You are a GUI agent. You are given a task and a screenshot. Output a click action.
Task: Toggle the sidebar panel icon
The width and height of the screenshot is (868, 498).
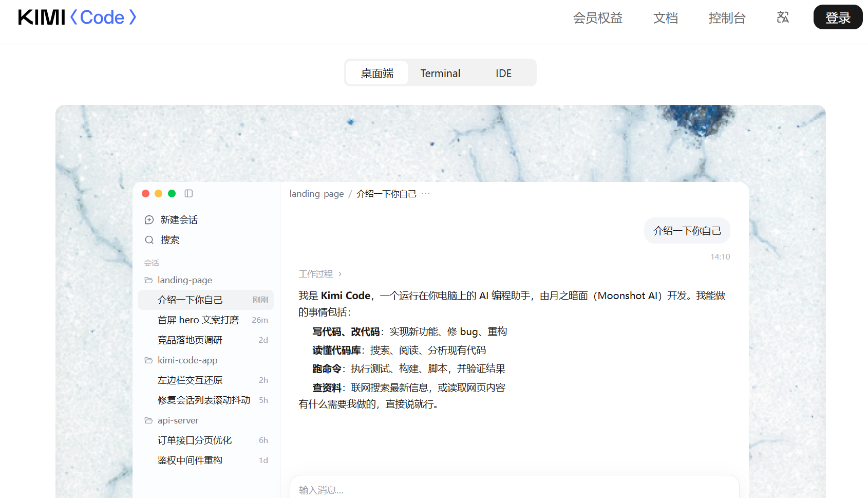point(188,193)
